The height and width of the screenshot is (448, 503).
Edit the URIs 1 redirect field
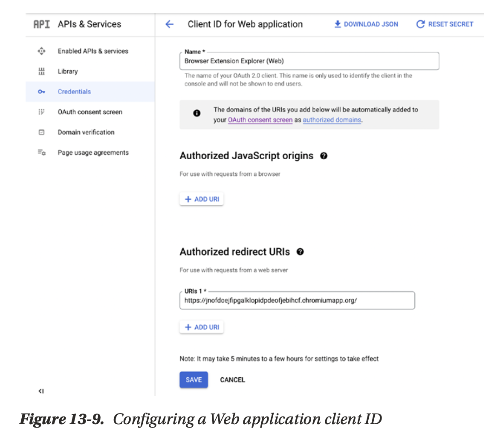tap(297, 301)
